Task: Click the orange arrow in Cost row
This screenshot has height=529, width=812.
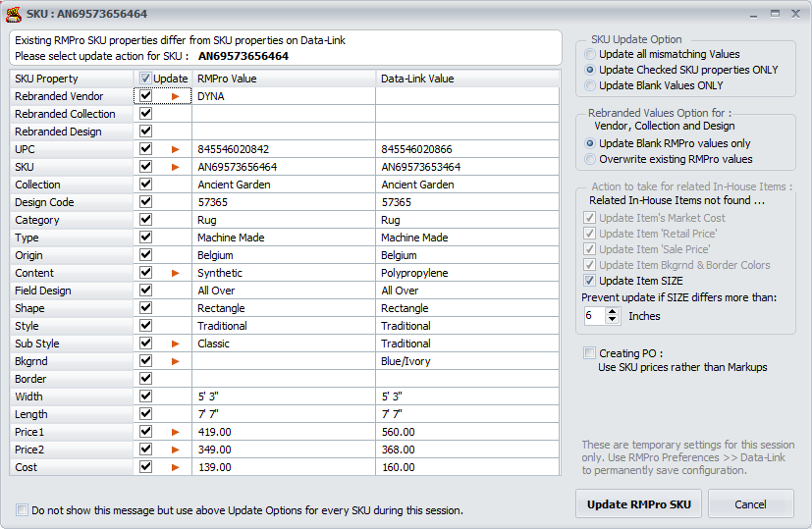Action: pos(175,467)
